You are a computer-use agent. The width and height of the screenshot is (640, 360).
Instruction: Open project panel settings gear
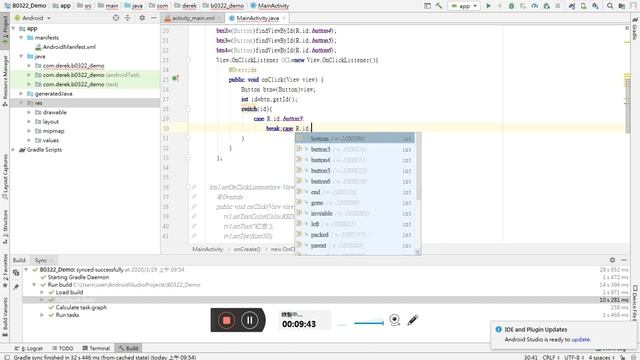click(x=142, y=18)
